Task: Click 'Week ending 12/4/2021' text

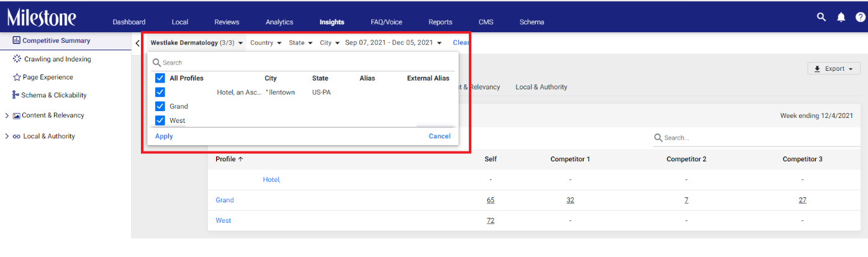Action: coord(815,115)
